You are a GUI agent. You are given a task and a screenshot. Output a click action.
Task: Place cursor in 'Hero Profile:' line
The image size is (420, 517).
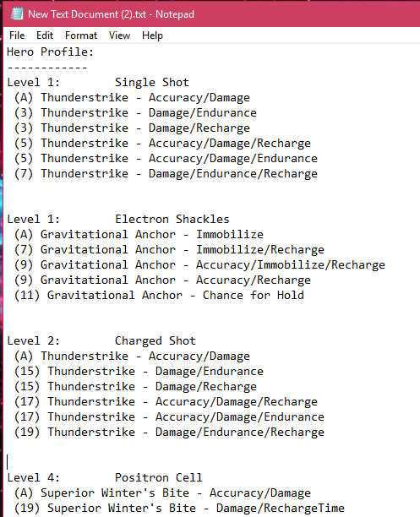(x=51, y=52)
